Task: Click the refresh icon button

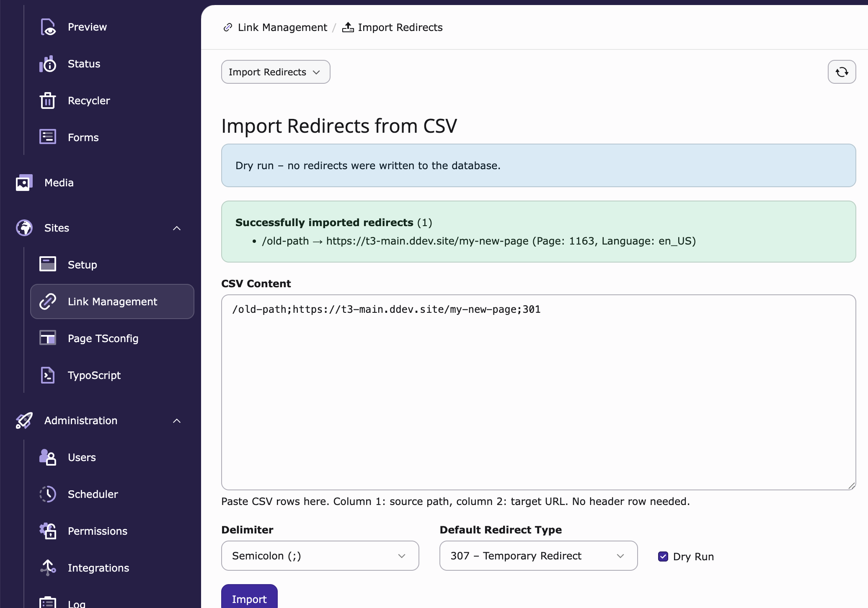Action: point(842,72)
